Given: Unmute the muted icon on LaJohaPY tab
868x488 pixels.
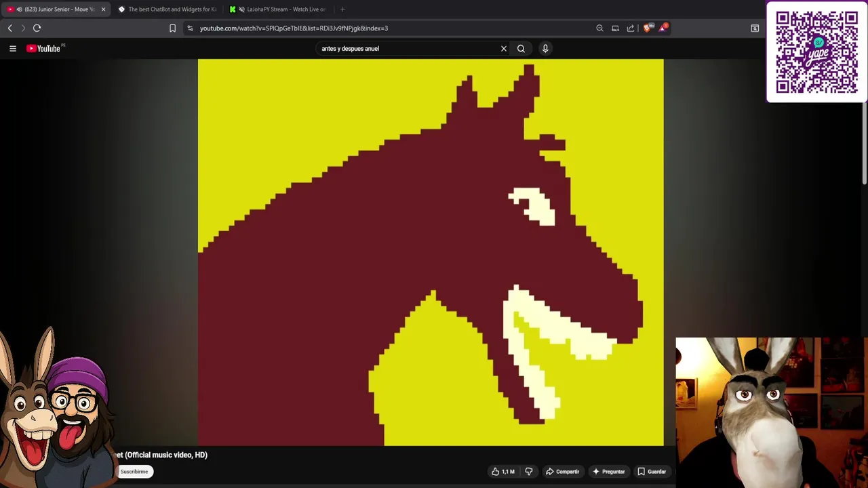Looking at the screenshot, I should pyautogui.click(x=241, y=9).
